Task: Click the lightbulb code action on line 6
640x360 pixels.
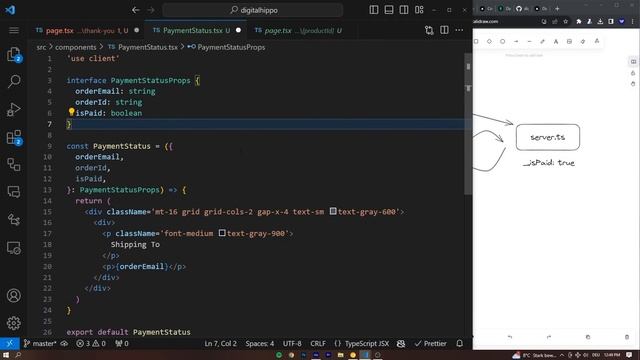Action: click(x=71, y=112)
